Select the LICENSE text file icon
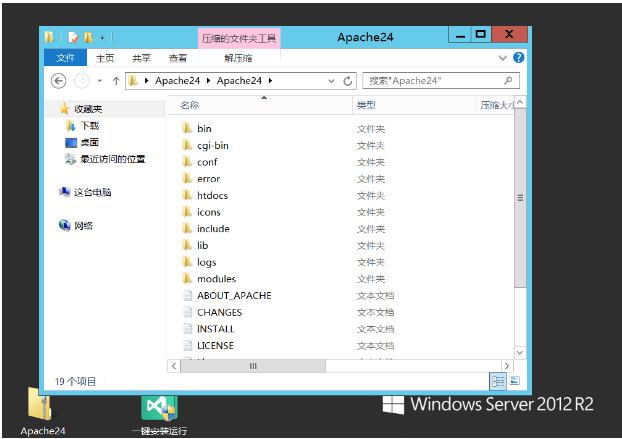Image resolution: width=622 pixels, height=439 pixels. click(x=188, y=345)
